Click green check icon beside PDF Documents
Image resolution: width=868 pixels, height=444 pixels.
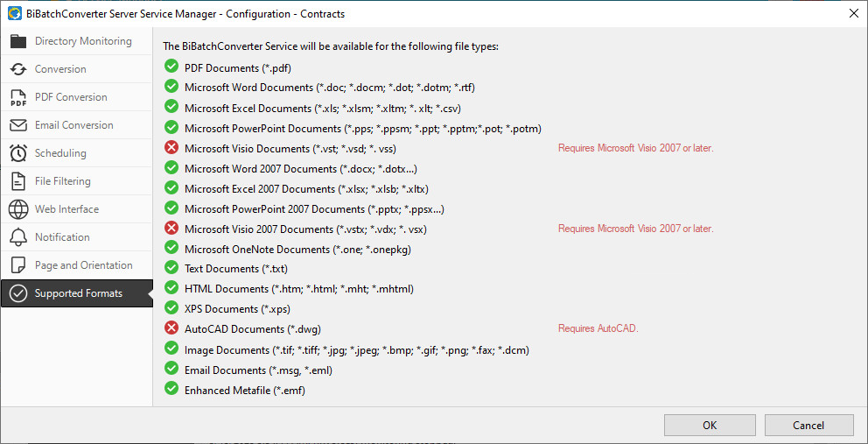point(171,67)
